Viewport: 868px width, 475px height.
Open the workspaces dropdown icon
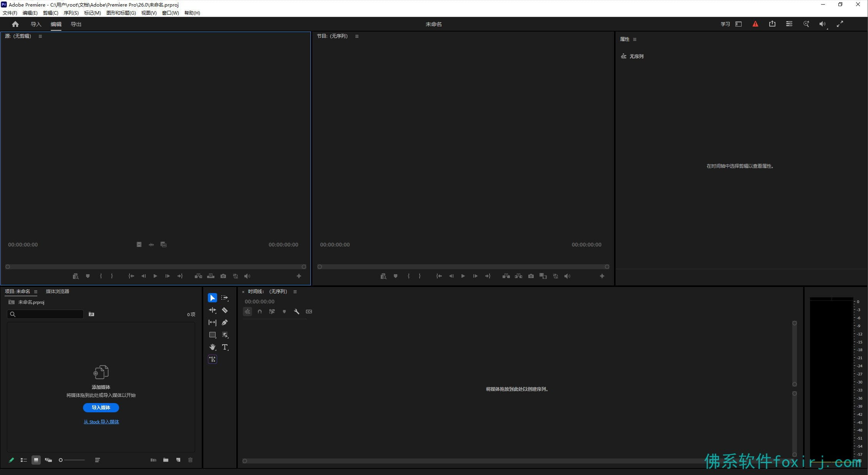click(x=739, y=24)
